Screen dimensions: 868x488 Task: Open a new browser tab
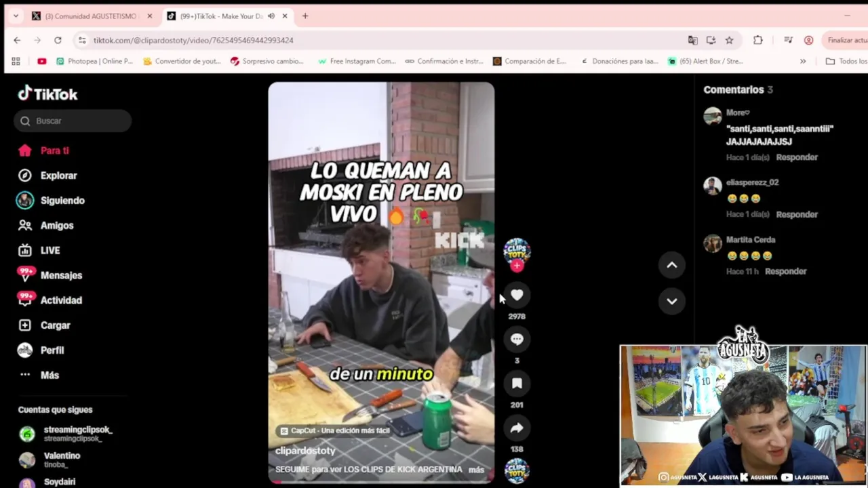[x=305, y=16]
